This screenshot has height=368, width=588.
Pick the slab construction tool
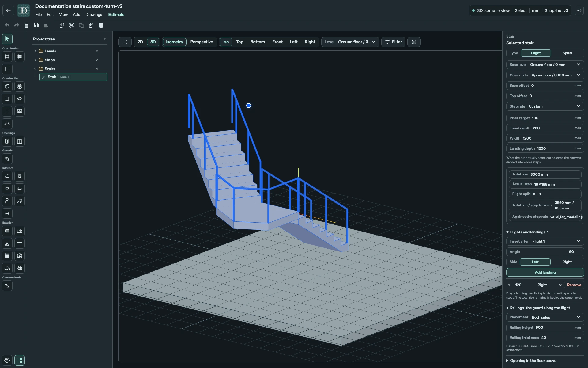20,99
